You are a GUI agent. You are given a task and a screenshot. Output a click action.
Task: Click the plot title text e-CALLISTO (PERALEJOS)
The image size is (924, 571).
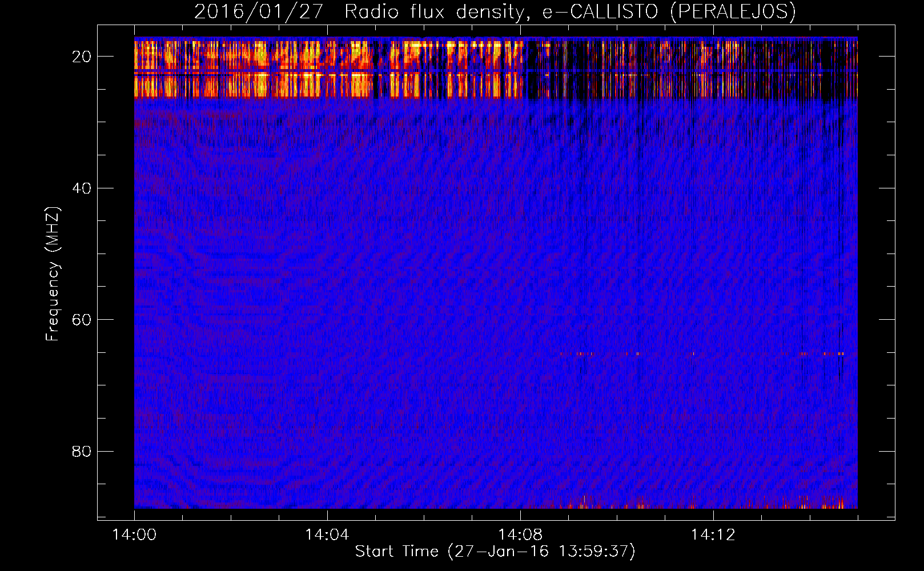point(669,12)
